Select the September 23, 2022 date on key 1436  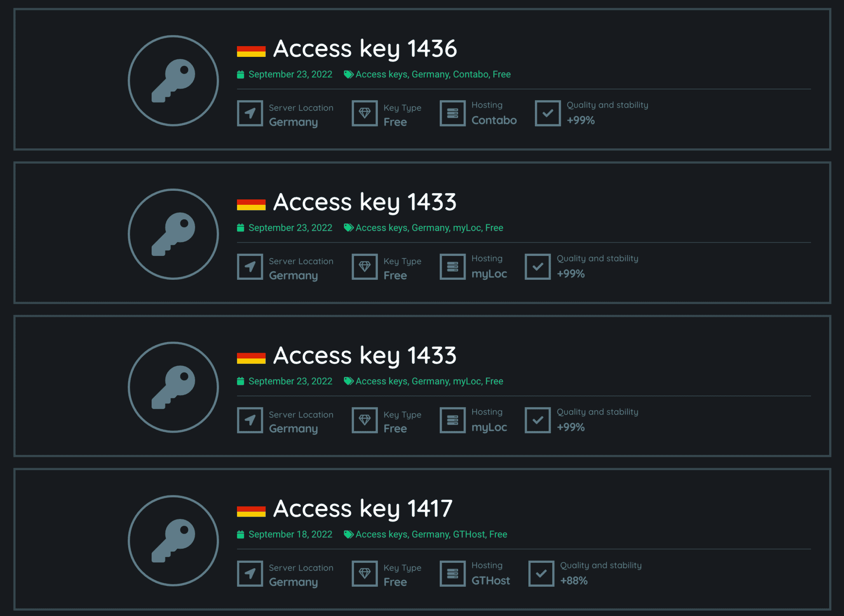click(x=291, y=74)
